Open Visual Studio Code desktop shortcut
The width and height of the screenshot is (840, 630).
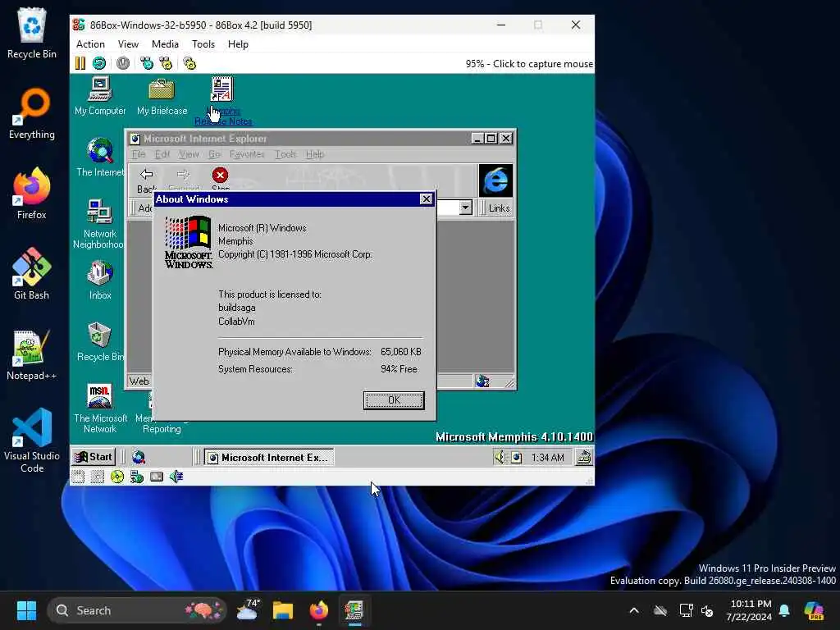point(32,441)
